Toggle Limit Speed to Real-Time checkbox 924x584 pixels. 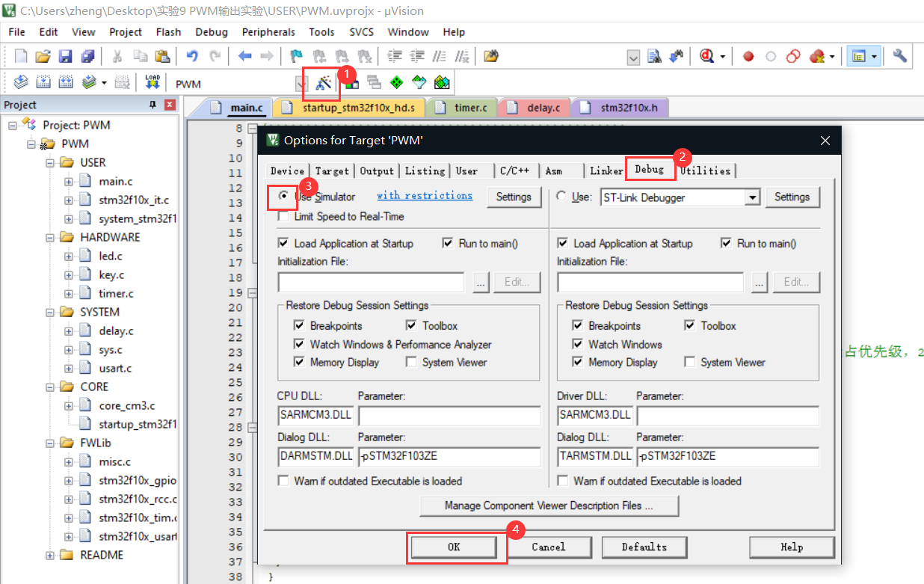click(x=283, y=216)
